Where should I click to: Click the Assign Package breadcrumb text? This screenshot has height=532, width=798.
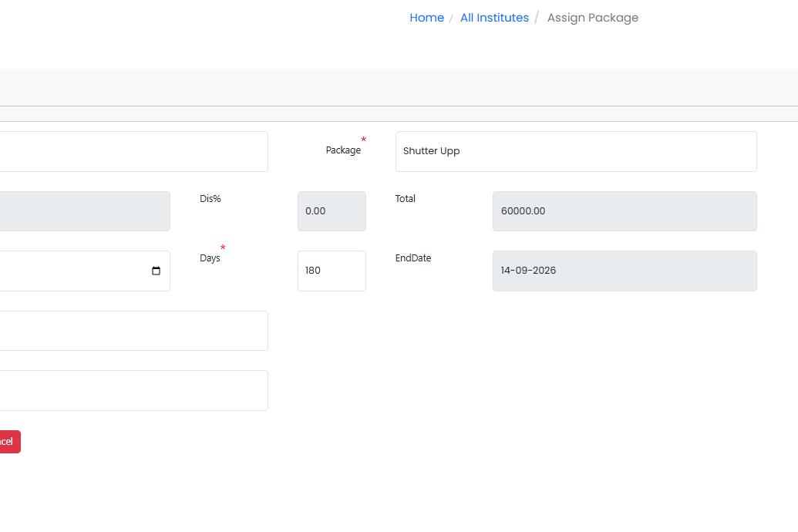point(592,18)
